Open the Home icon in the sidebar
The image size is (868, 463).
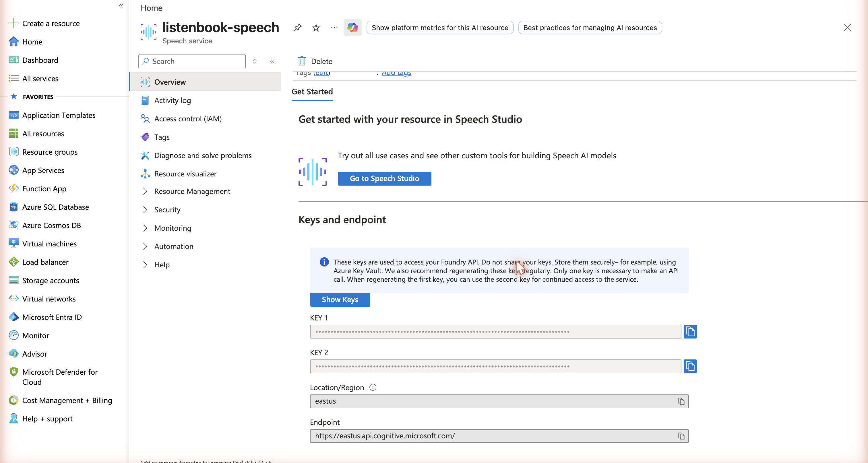point(13,41)
